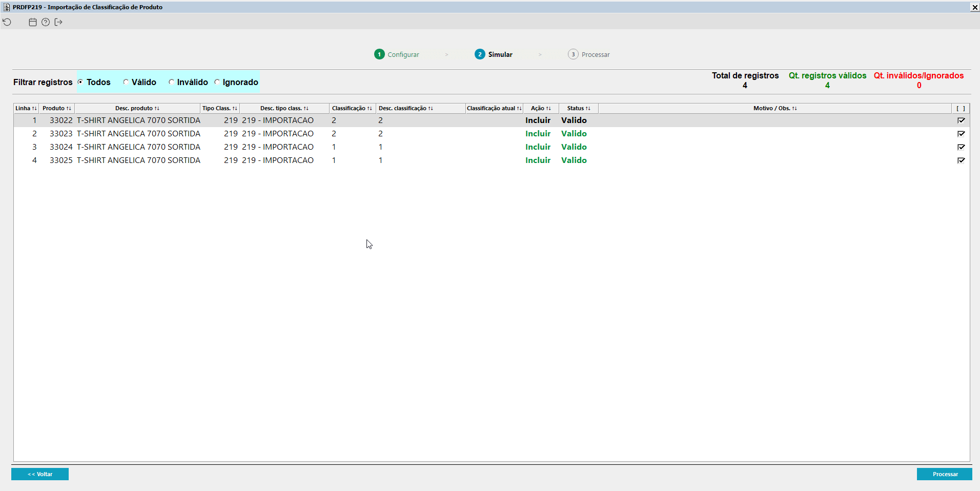The height and width of the screenshot is (491, 980).
Task: Select the Válido filter radio button
Action: (126, 82)
